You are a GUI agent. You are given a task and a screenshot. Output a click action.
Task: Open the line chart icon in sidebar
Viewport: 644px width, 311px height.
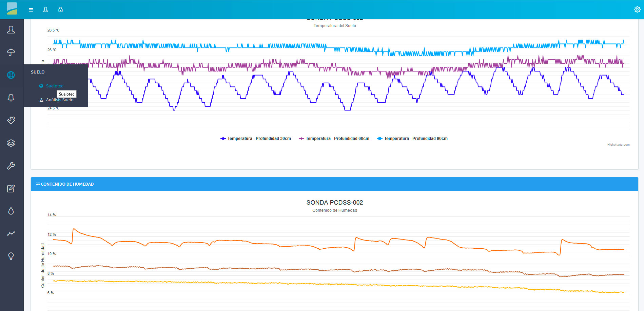[11, 233]
